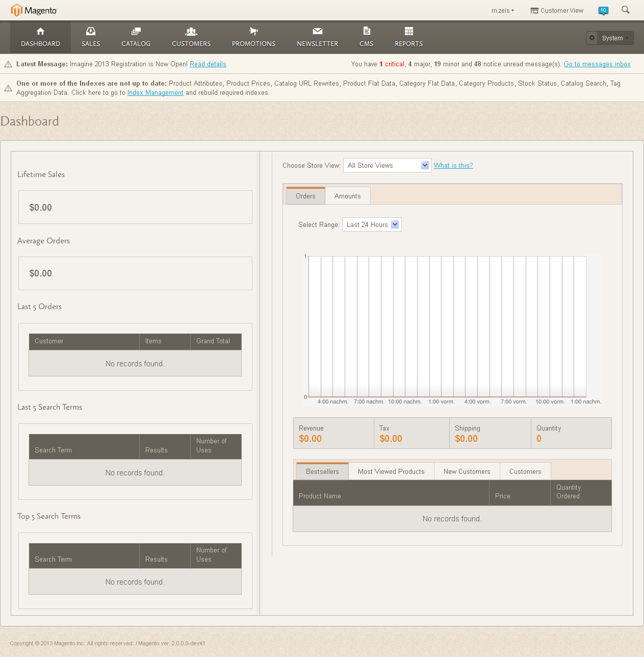
Task: Click the Catalog stacked-layers icon
Action: coord(136,31)
